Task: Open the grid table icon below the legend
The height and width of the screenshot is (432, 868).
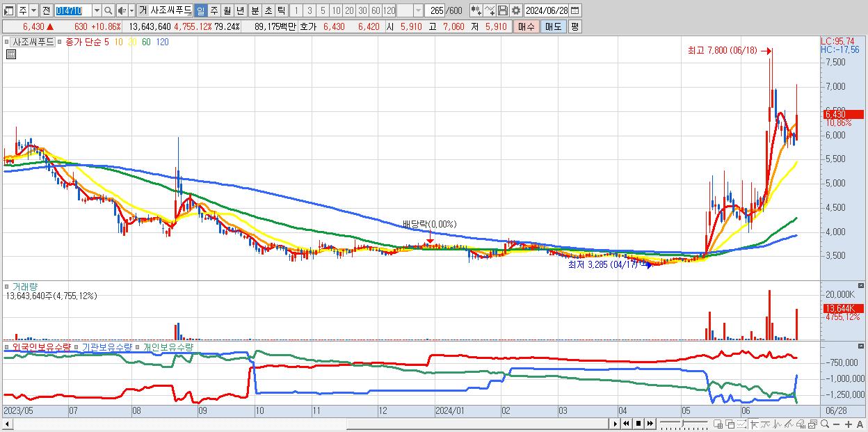Action: (x=10, y=54)
